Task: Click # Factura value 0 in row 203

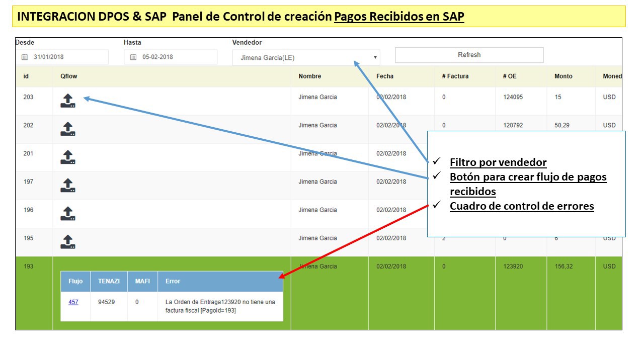Action: pyautogui.click(x=444, y=97)
